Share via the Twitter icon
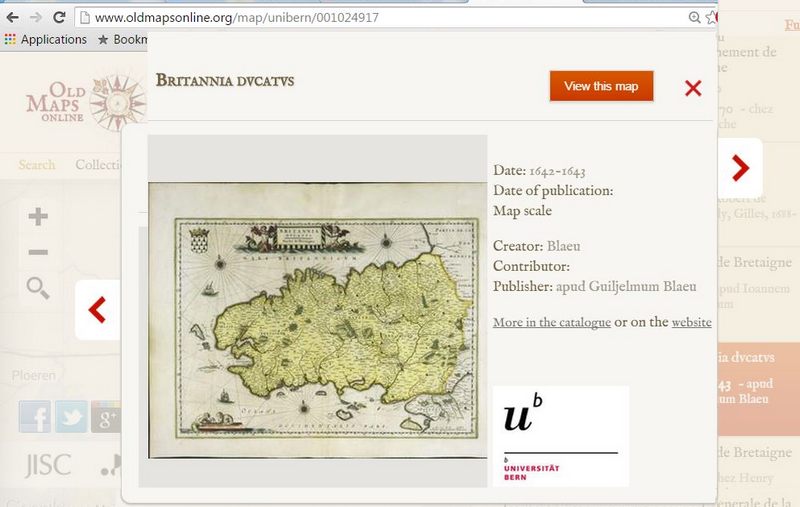Screen dimensions: 800x507 (71, 417)
